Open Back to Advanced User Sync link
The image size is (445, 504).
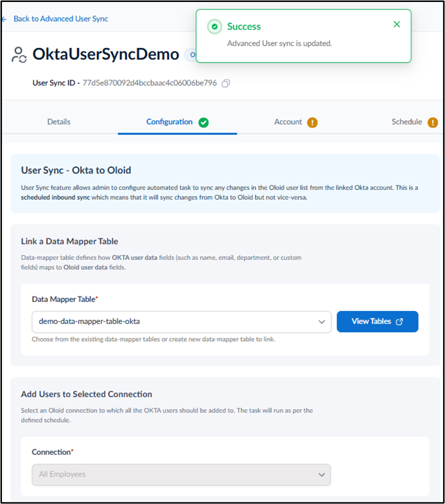[x=61, y=19]
